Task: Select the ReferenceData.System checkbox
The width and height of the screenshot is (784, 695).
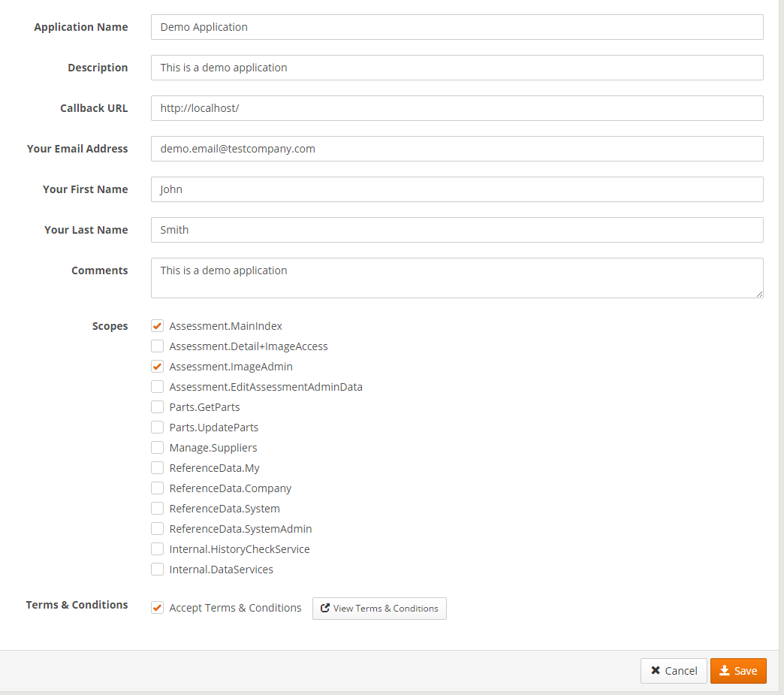Action: click(157, 509)
